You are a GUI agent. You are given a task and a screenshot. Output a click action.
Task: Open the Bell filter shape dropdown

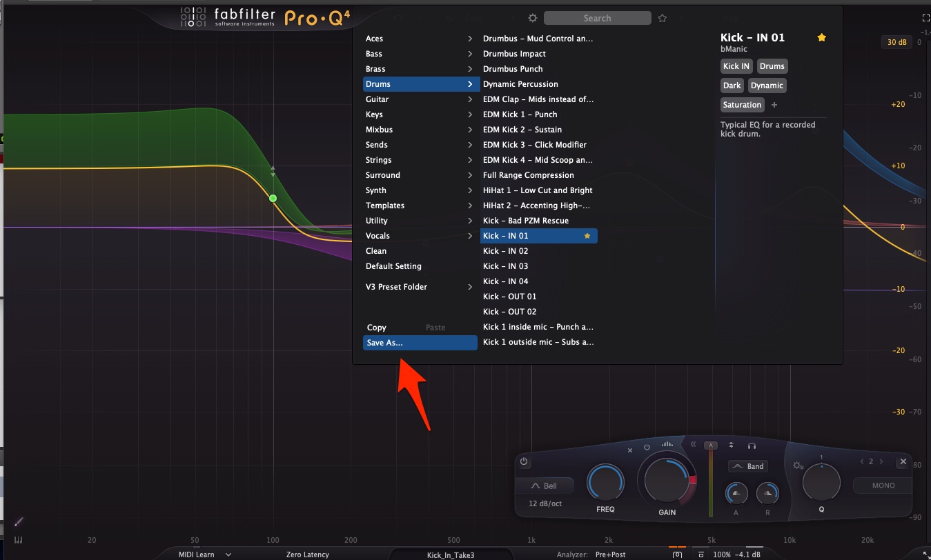tap(546, 486)
